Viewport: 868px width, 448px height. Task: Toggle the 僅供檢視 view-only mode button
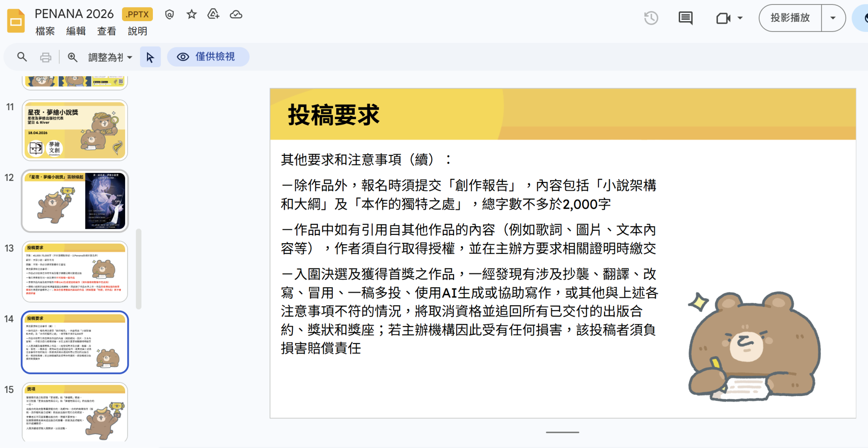click(208, 57)
